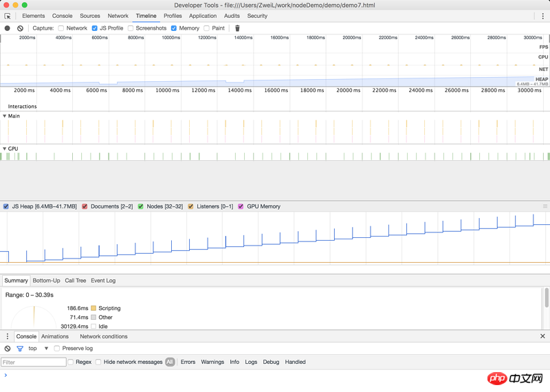
Task: Filter console by Warnings level
Action: [x=212, y=362]
